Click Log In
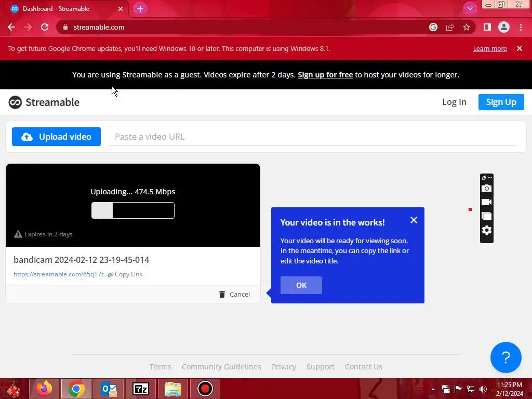This screenshot has height=399, width=532. [454, 102]
